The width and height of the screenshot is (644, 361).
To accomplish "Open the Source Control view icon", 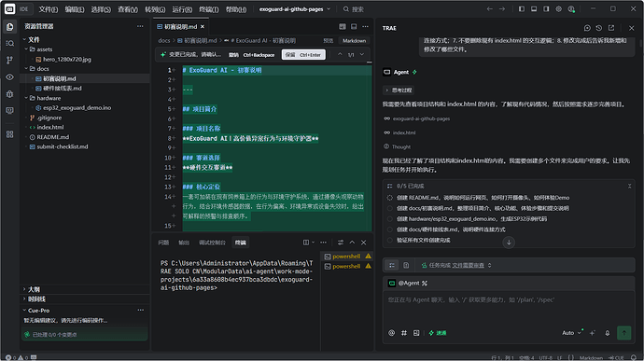I will [10, 60].
